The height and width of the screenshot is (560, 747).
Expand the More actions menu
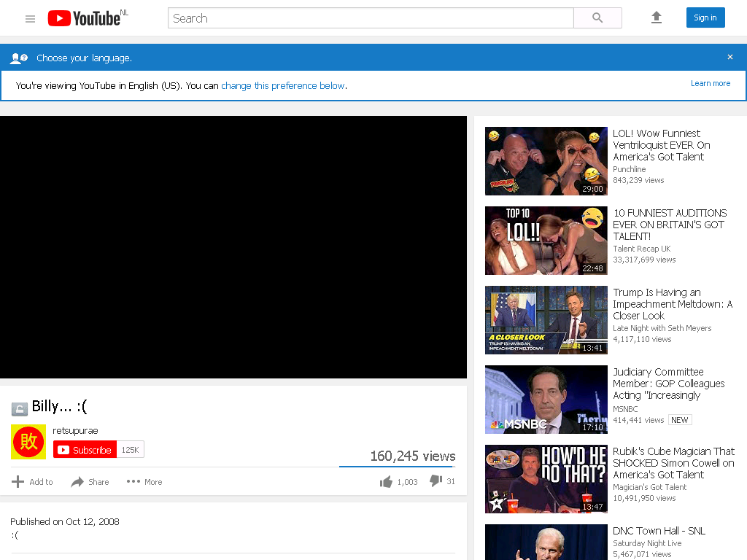pyautogui.click(x=144, y=482)
